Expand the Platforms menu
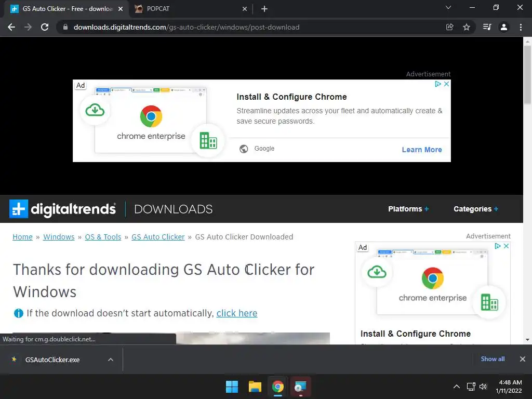 coord(408,209)
